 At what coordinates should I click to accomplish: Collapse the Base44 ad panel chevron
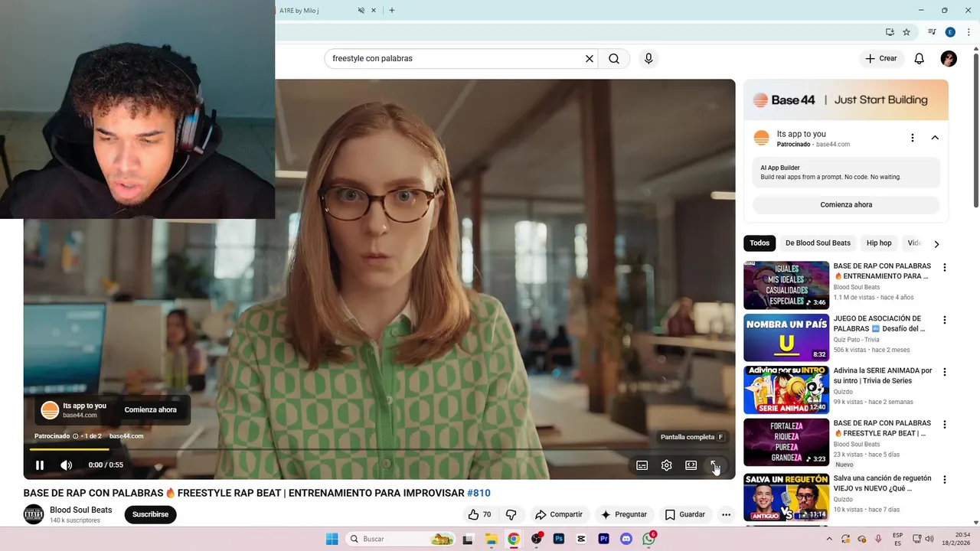point(935,138)
